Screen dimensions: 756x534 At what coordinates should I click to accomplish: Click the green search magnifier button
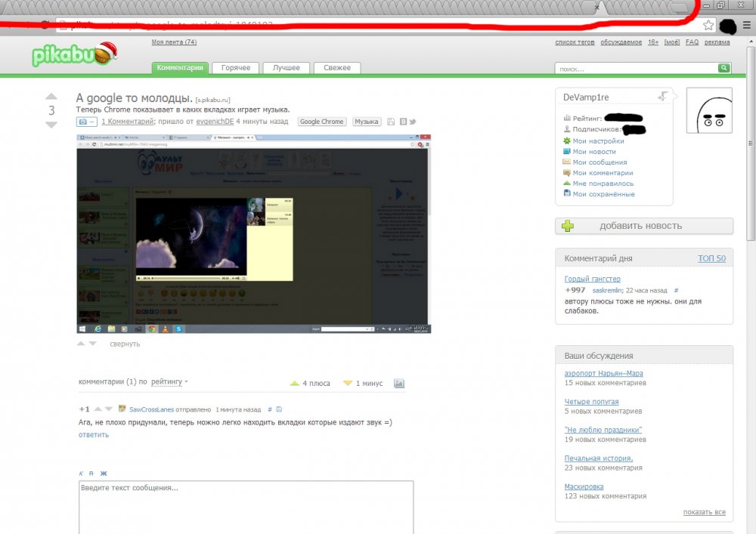pos(723,68)
